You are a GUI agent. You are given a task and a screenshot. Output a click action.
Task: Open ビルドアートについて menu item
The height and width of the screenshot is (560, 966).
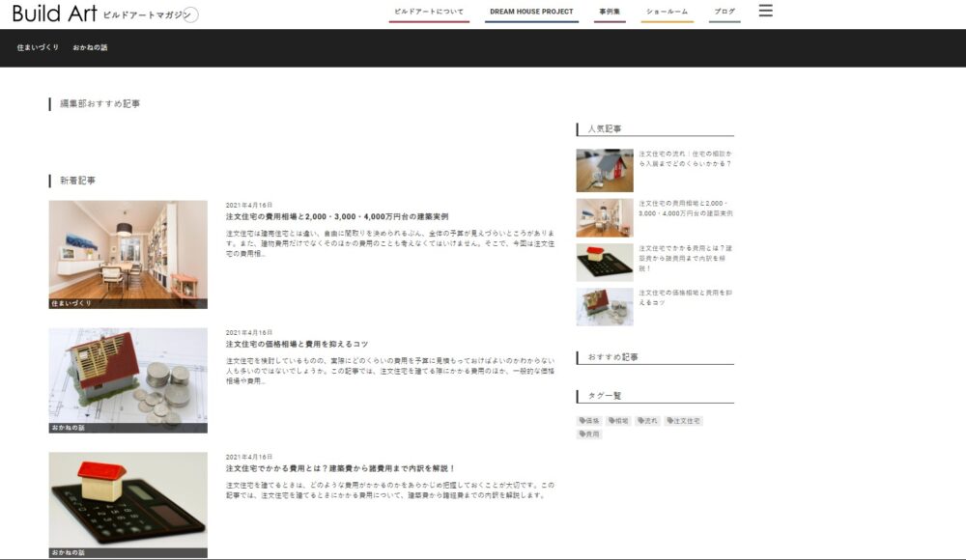click(x=429, y=12)
